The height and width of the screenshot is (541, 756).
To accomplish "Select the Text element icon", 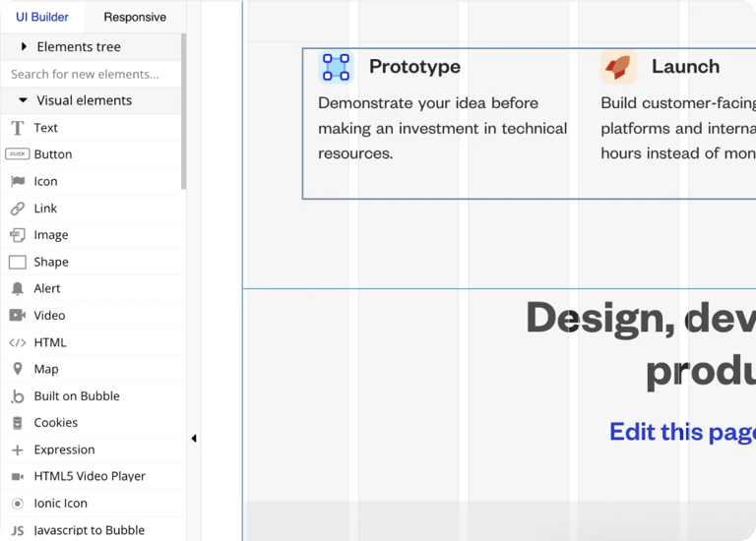I will (18, 128).
